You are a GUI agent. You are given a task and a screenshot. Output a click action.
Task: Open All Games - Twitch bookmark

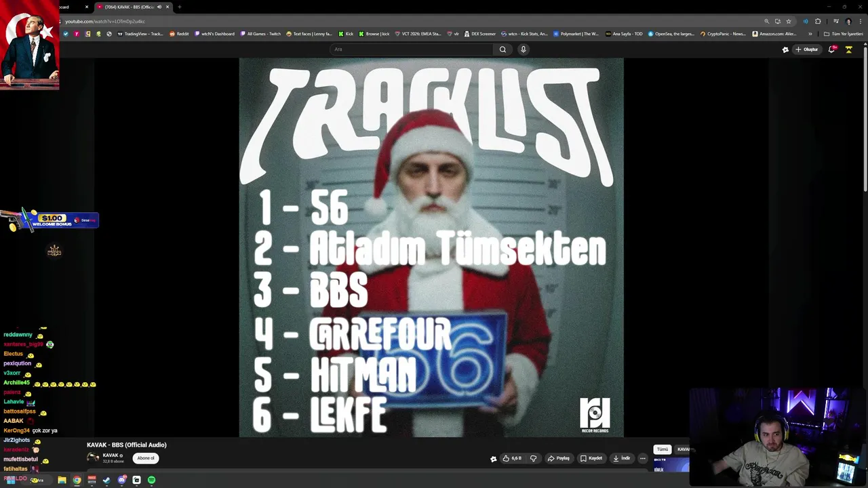(260, 34)
